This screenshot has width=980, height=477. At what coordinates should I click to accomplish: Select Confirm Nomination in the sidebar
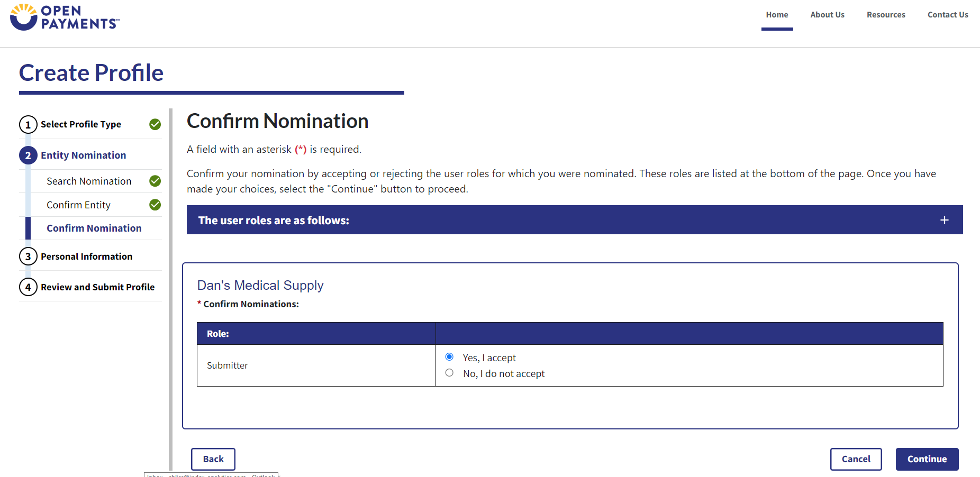[x=94, y=228]
